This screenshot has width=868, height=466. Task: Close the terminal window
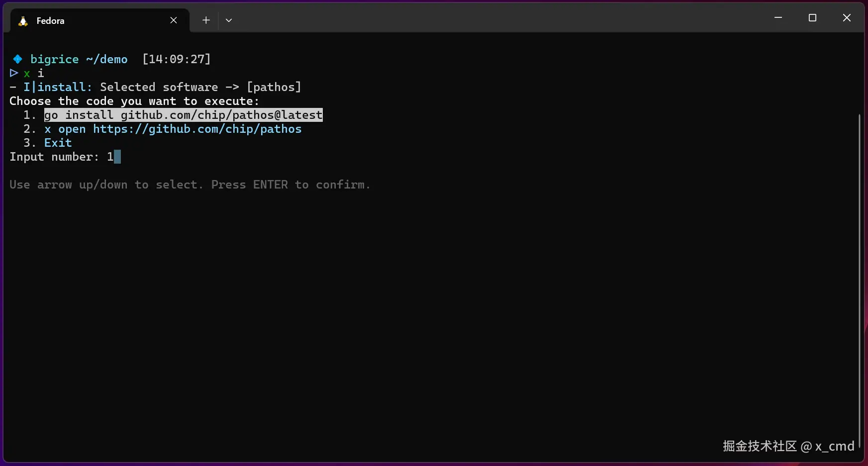[847, 18]
